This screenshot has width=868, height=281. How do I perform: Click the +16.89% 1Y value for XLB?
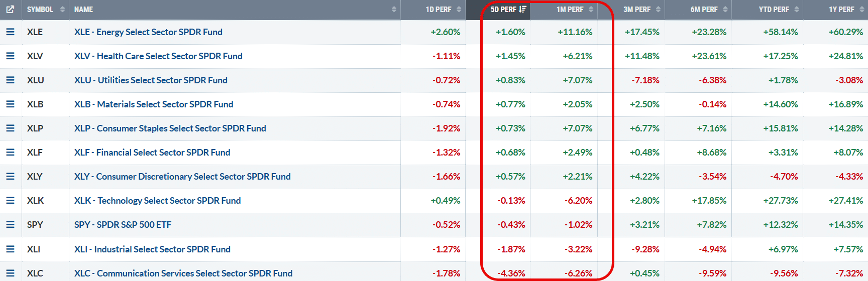[x=846, y=104]
